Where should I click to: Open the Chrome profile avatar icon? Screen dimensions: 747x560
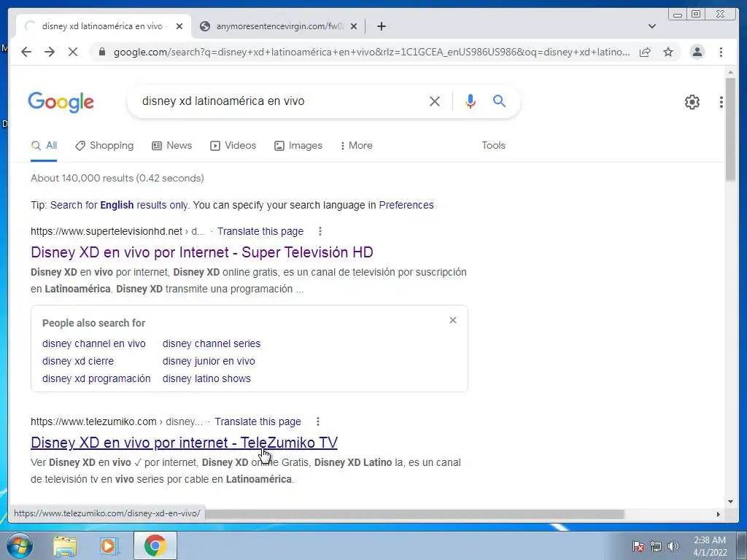coord(697,52)
